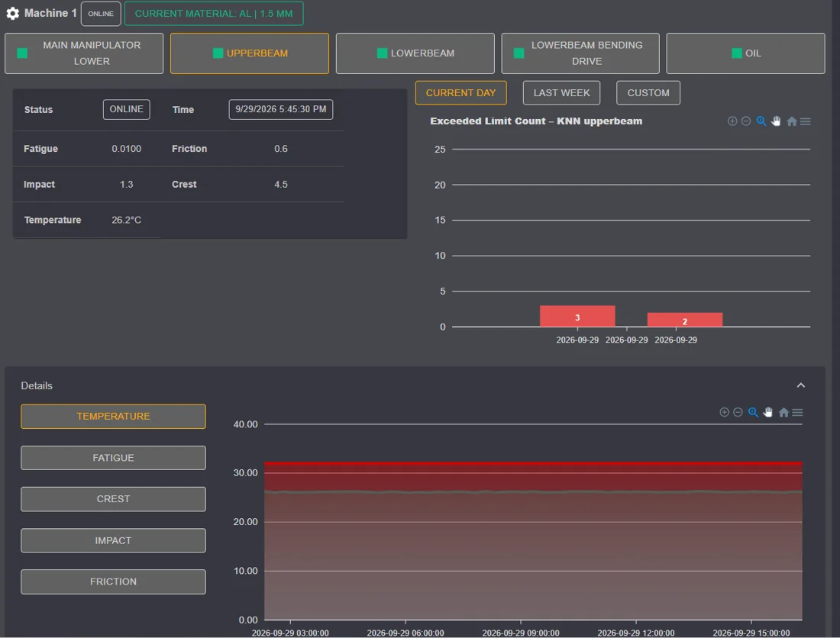Click the ONLINE status value badge
The height and width of the screenshot is (638, 840).
[x=127, y=109]
